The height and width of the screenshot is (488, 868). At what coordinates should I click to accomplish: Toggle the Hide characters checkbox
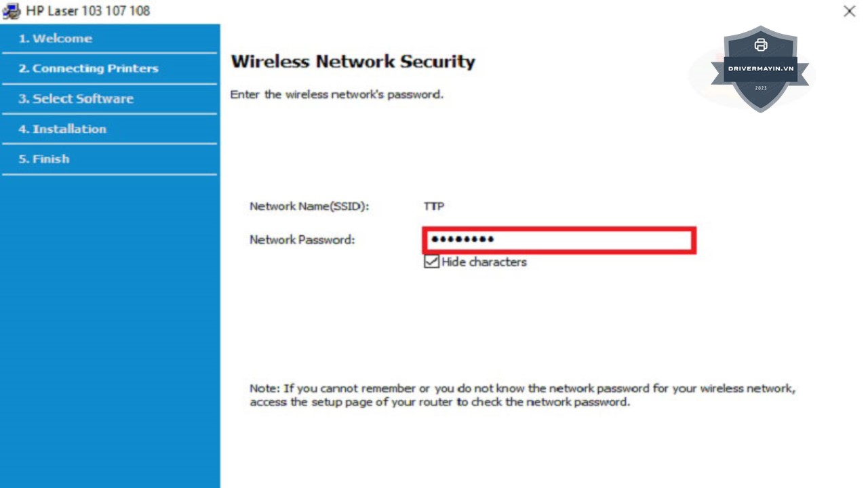click(431, 262)
